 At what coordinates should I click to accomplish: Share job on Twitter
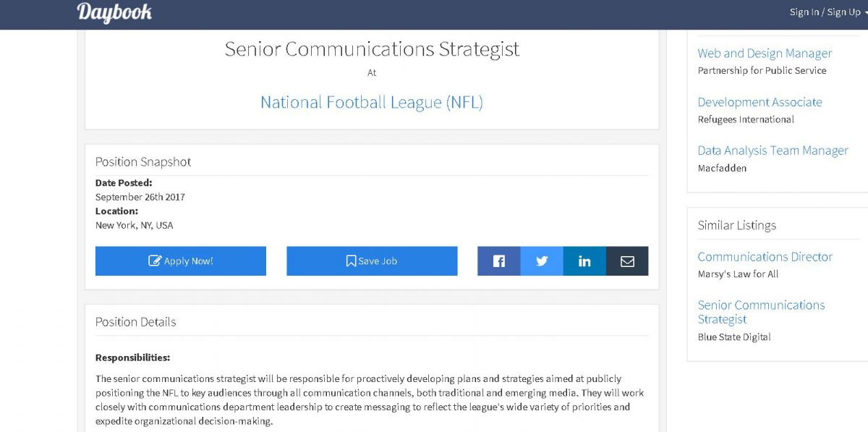tap(542, 261)
